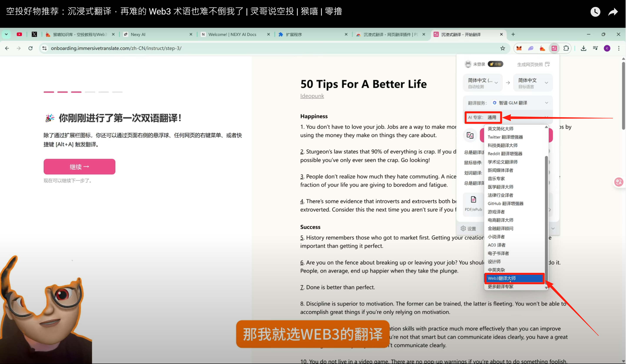This screenshot has height=364, width=626.
Task: Click 更多翻译专家 at list bottom
Action: (500, 287)
